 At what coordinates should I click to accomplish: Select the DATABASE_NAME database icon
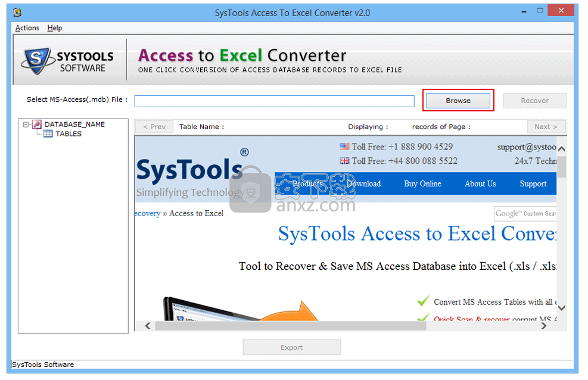coord(37,124)
